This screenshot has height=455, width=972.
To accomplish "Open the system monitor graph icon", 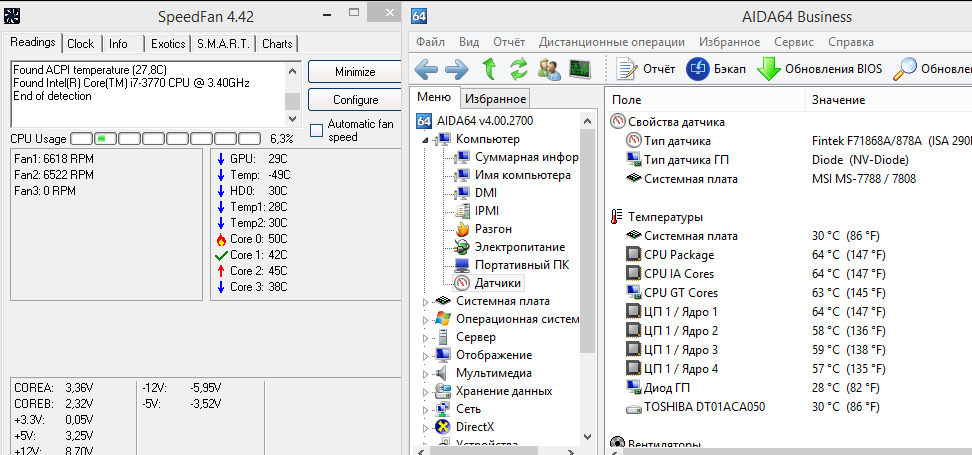I will tap(580, 69).
